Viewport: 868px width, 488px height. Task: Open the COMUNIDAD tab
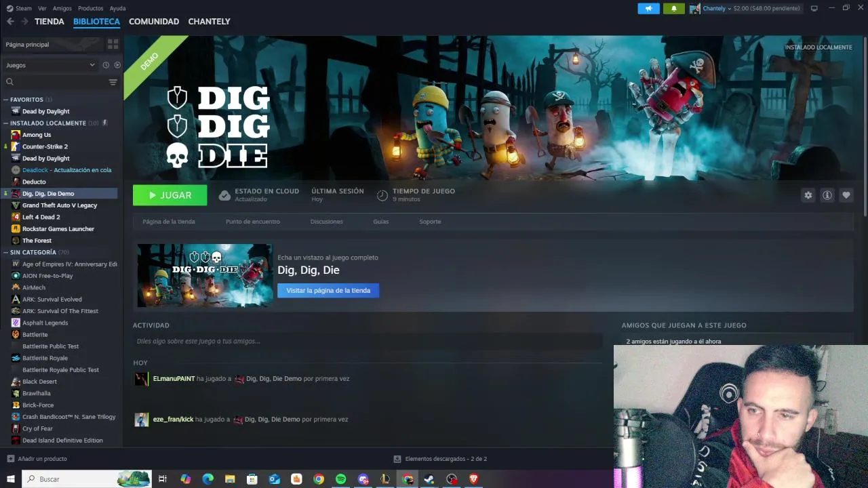(x=154, y=22)
